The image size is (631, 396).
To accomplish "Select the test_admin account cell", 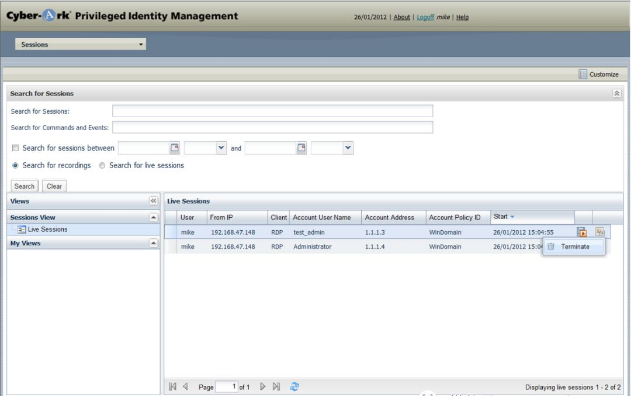I will (309, 232).
